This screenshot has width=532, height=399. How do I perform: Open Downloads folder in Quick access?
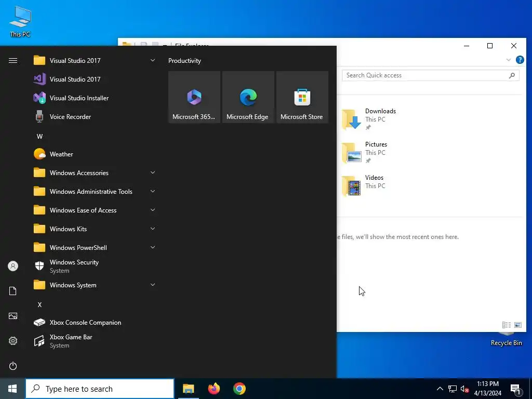point(369,119)
